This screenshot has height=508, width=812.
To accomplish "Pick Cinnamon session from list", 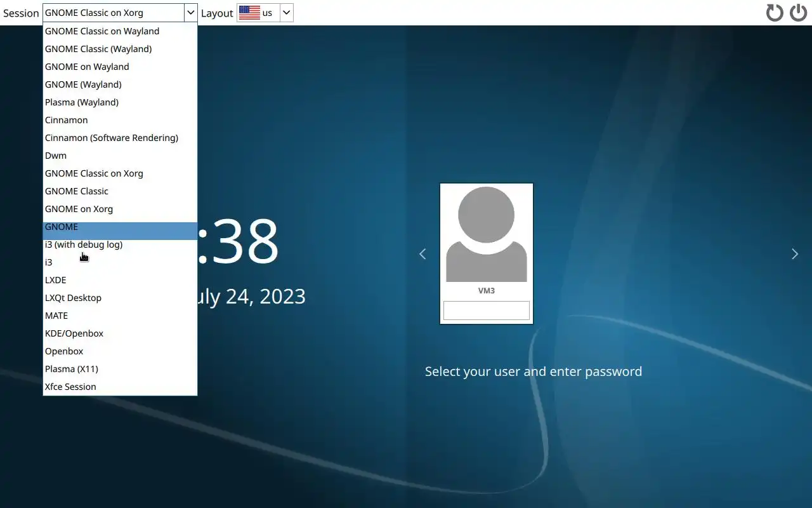I will 120,120.
